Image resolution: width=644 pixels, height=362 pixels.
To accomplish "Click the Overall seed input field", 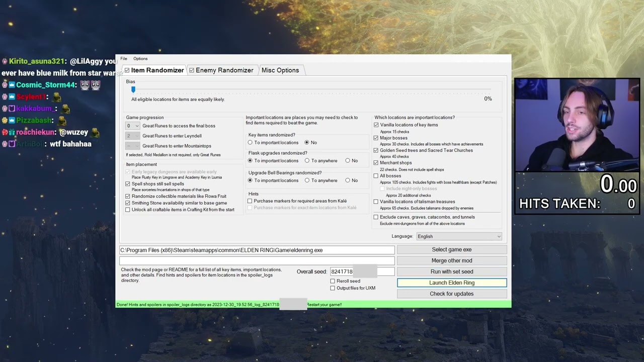I will 362,271.
